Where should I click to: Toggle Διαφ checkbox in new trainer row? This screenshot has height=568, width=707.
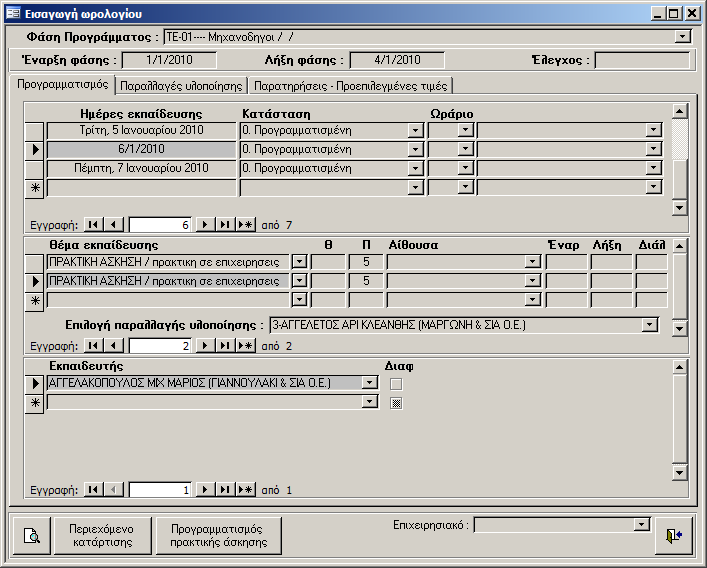(x=396, y=403)
